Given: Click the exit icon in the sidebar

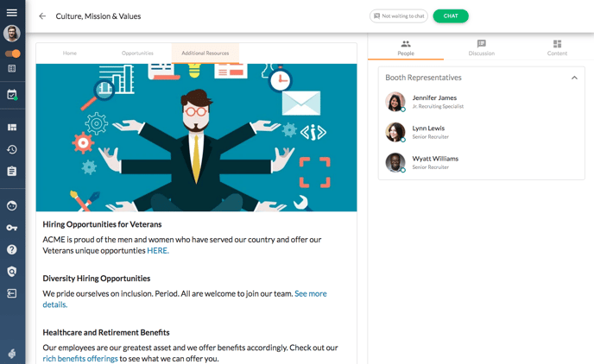Looking at the screenshot, I should (12, 293).
